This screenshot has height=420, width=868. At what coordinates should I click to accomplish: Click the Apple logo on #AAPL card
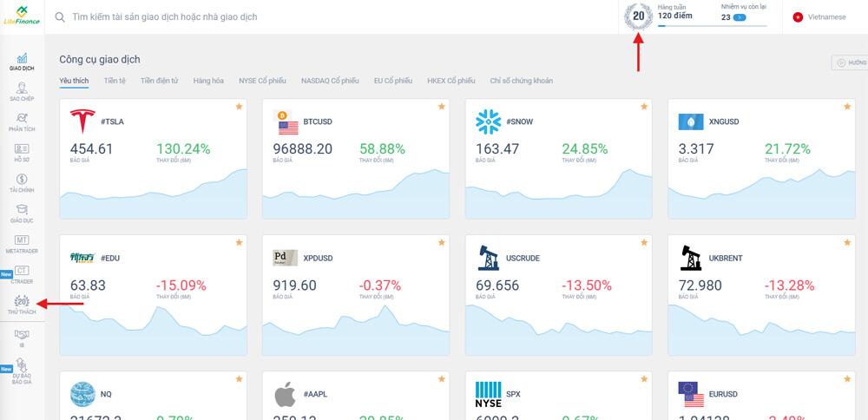pos(286,395)
